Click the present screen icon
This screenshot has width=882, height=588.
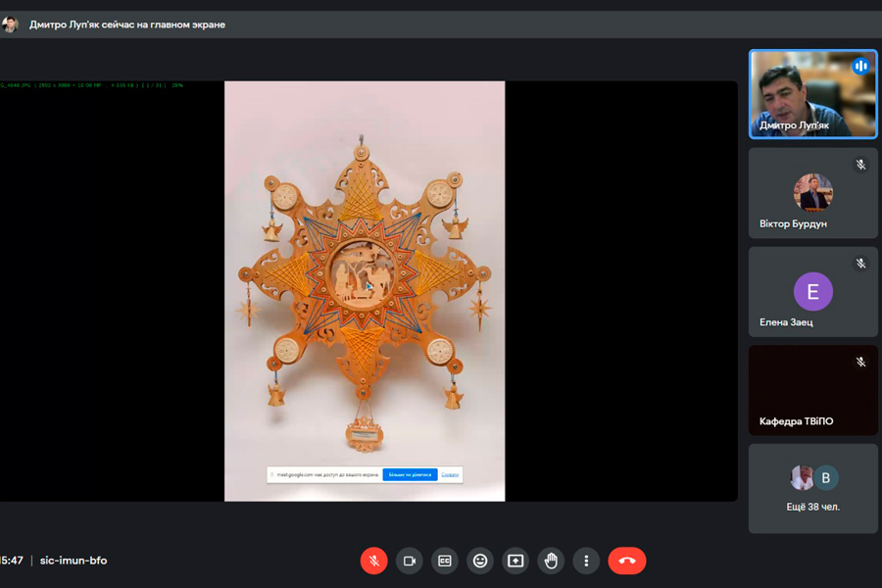(x=515, y=561)
